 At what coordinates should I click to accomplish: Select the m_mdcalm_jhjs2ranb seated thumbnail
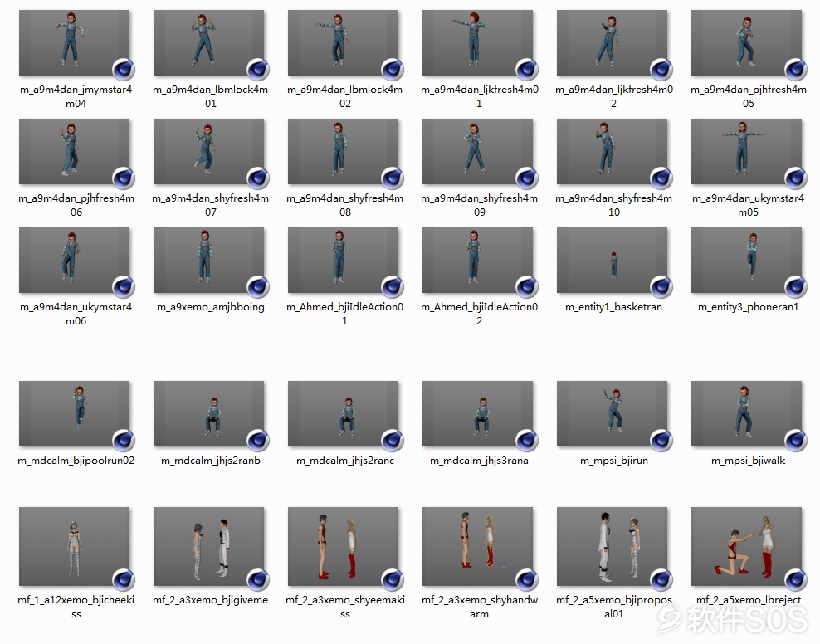(208, 413)
